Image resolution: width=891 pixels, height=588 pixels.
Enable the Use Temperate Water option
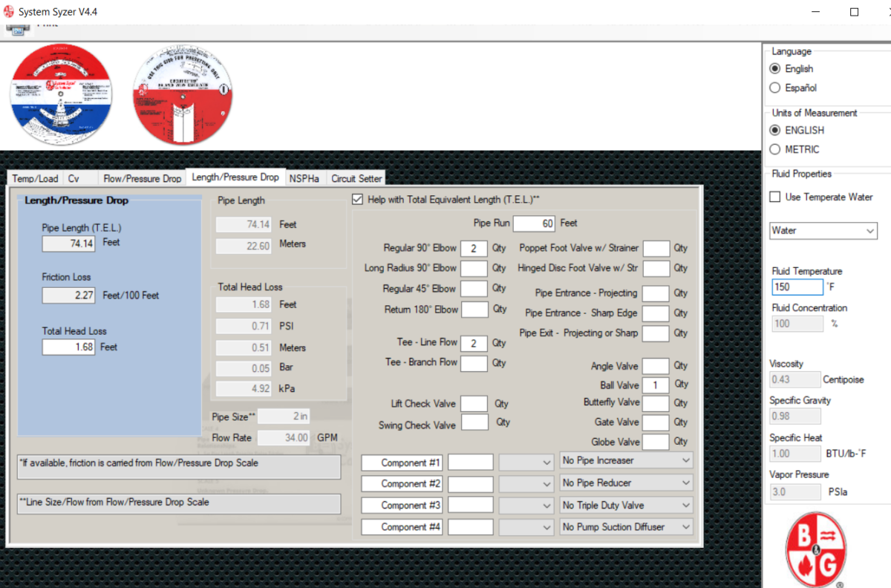(x=773, y=197)
